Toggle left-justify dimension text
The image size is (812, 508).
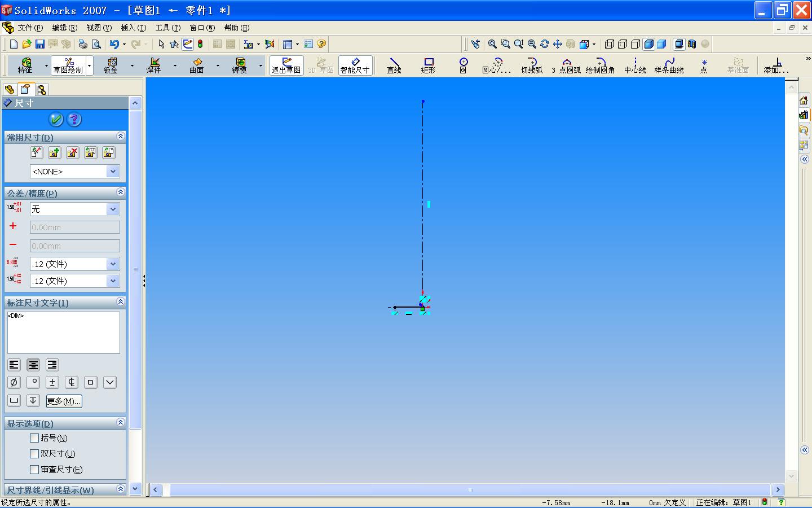click(14, 365)
